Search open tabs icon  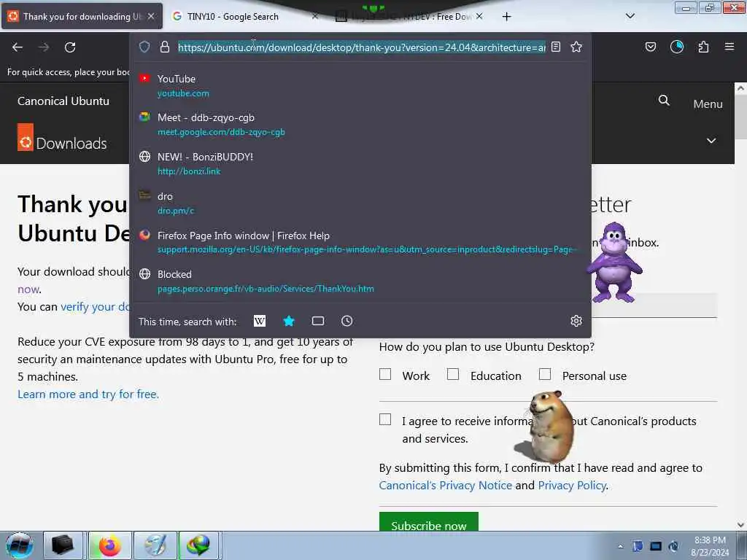318,321
